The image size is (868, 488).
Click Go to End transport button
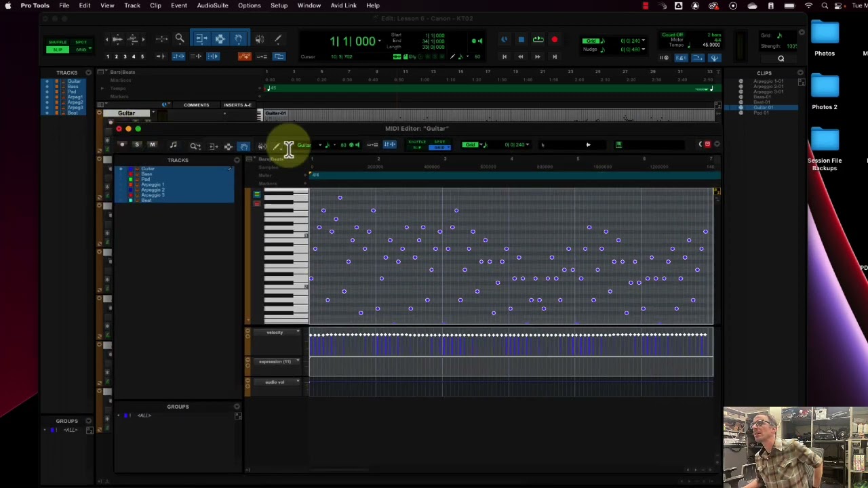pos(554,57)
